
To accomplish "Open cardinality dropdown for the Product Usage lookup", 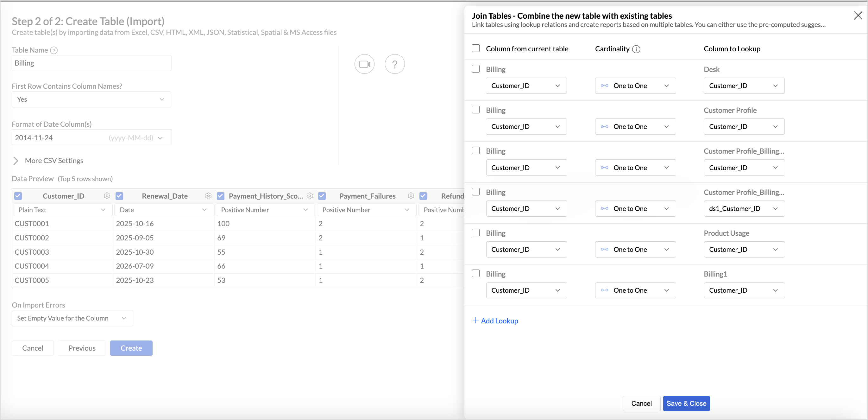I will click(x=635, y=250).
